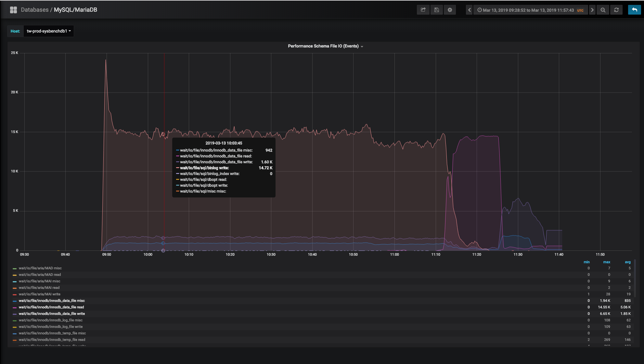Click the Databases breadcrumb link
The image size is (644, 364).
click(x=34, y=10)
